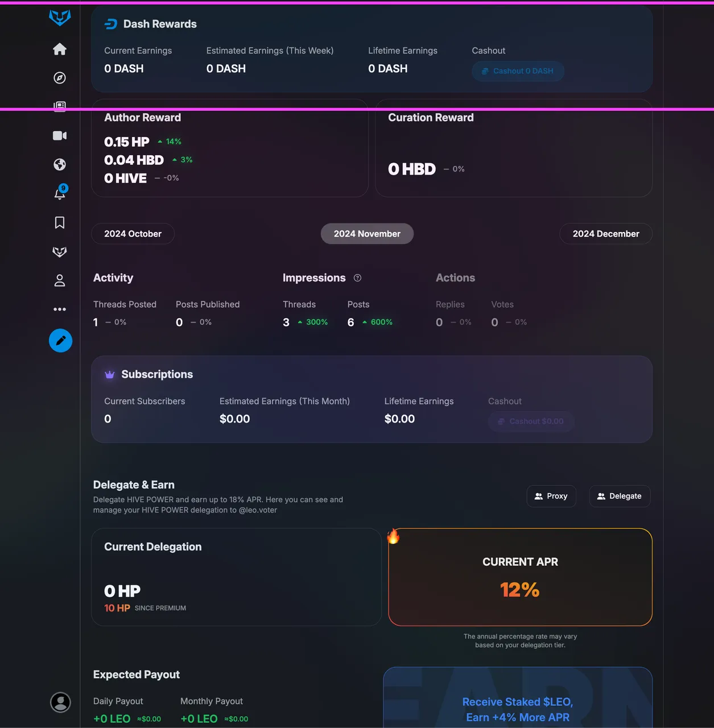714x728 pixels.
Task: Click the Delegate & Earn heading
Action: coord(134,485)
